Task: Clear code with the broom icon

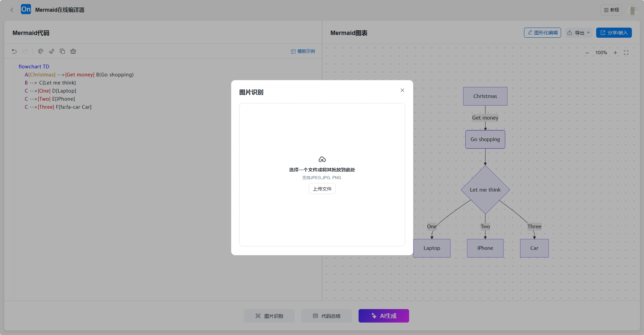Action: (73, 52)
